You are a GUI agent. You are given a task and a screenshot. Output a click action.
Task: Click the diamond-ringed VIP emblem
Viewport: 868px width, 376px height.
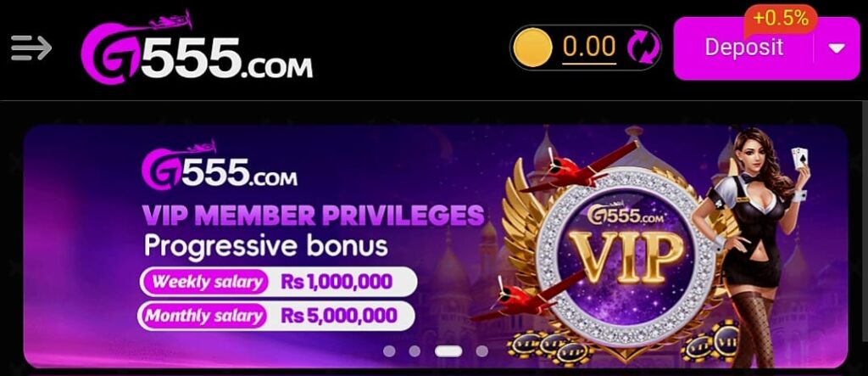626,255
